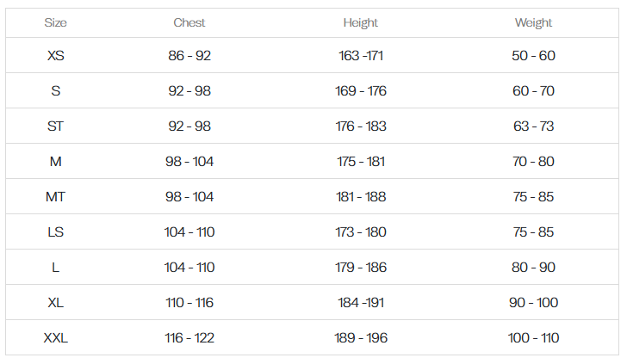This screenshot has width=627, height=364.
Task: Click the Size column header
Action: pyautogui.click(x=56, y=22)
